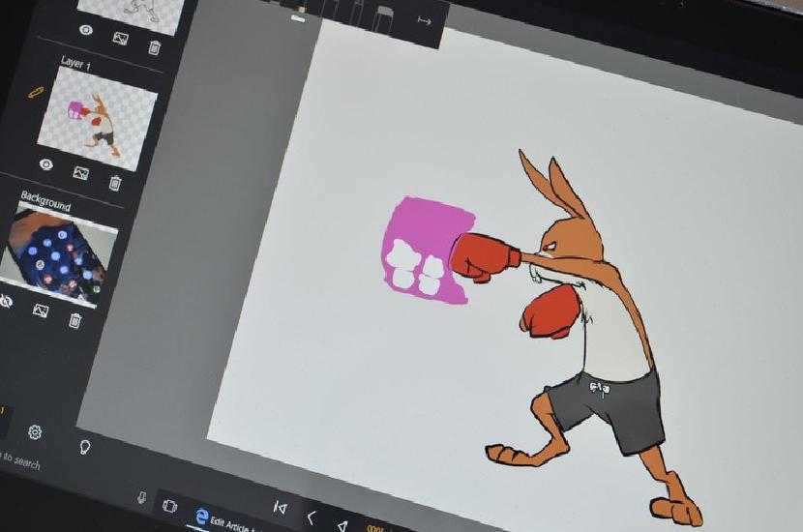Click the taskbar microphone icon
The height and width of the screenshot is (532, 803).
tap(142, 496)
